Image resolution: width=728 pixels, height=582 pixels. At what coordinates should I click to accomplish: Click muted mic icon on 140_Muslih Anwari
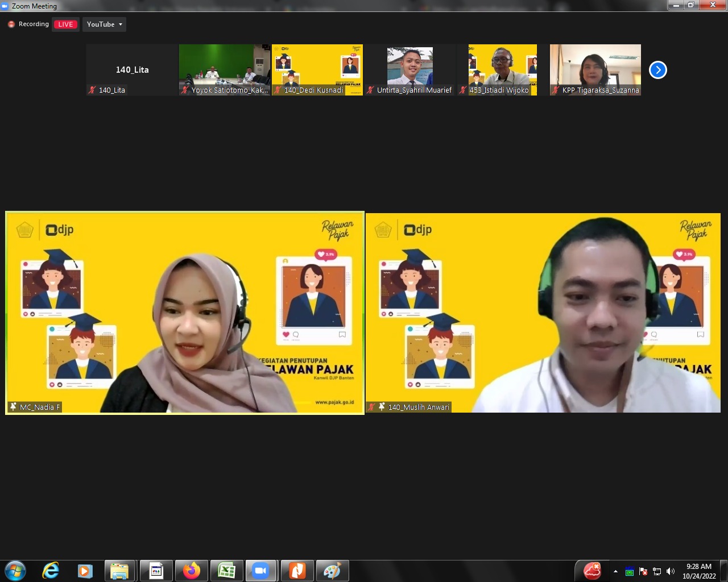point(371,407)
